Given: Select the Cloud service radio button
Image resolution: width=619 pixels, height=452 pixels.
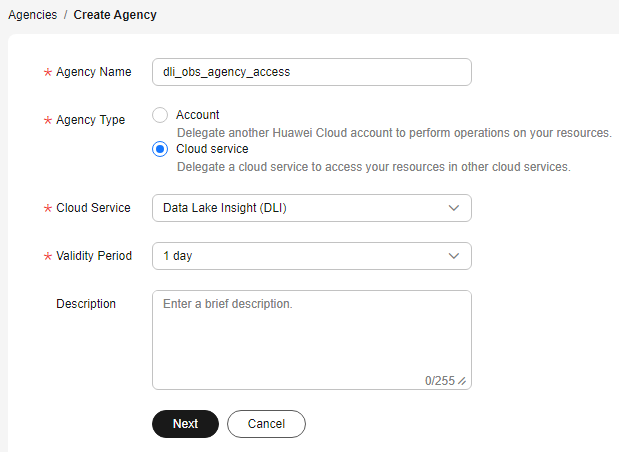Looking at the screenshot, I should tap(160, 149).
